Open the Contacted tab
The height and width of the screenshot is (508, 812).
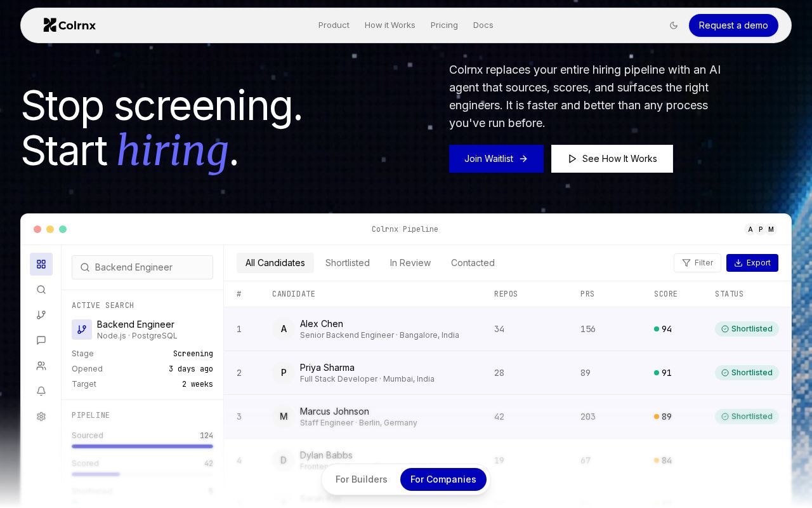[x=473, y=263]
